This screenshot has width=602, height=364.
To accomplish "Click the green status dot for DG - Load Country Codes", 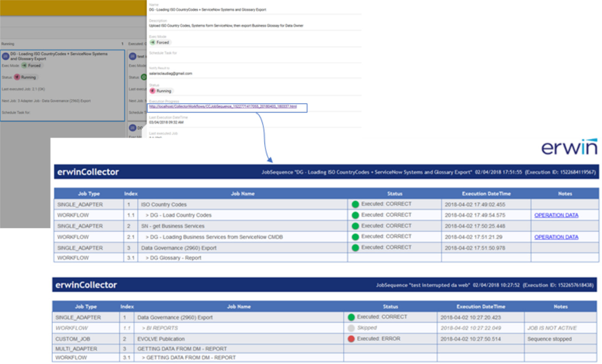I will [x=356, y=215].
